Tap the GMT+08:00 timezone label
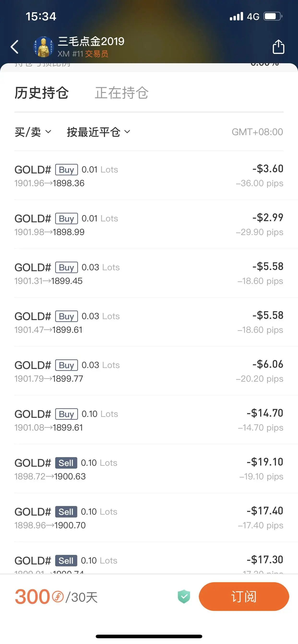298x644 pixels. [x=257, y=132]
